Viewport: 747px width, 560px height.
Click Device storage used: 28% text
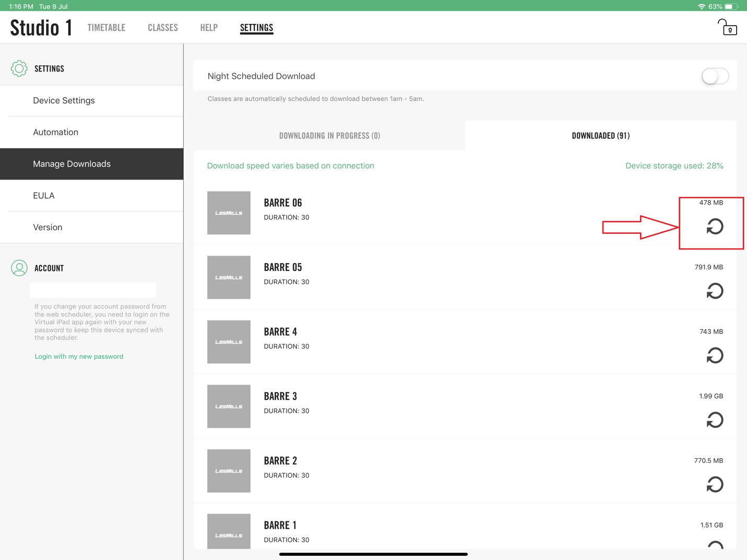674,166
